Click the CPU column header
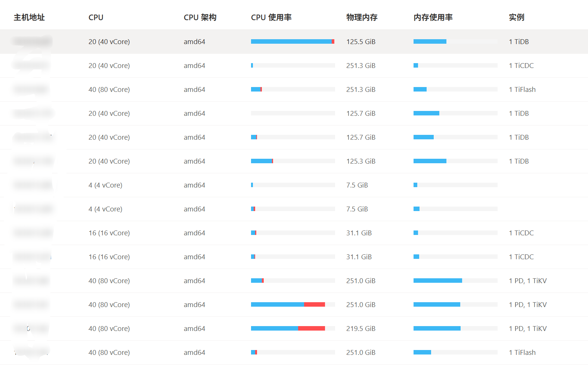The width and height of the screenshot is (588, 384). tap(96, 17)
